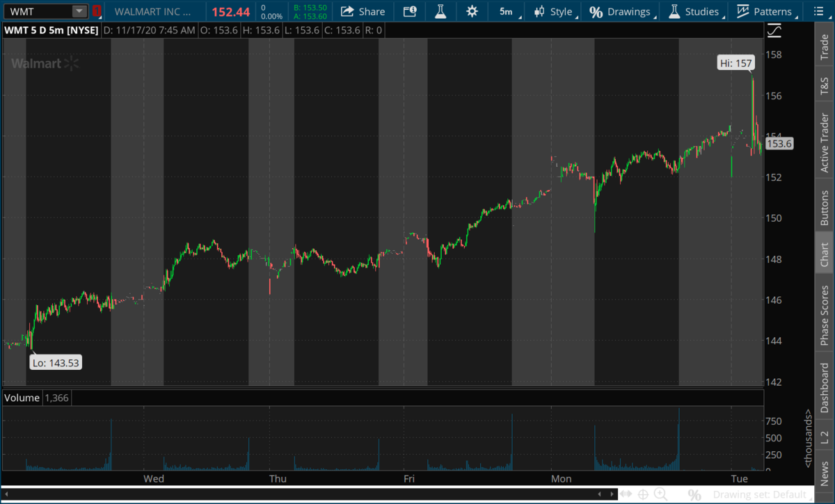
Task: Click the Mon date axis label
Action: (x=562, y=479)
